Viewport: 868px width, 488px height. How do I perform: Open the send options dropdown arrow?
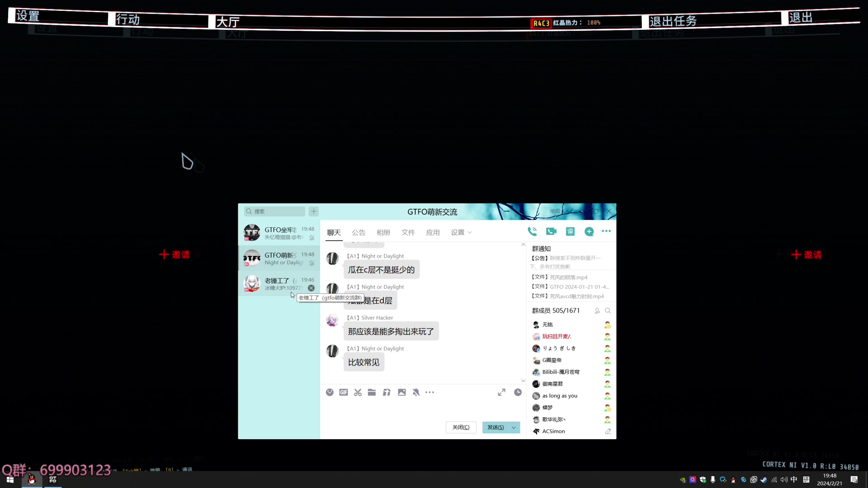pyautogui.click(x=514, y=427)
